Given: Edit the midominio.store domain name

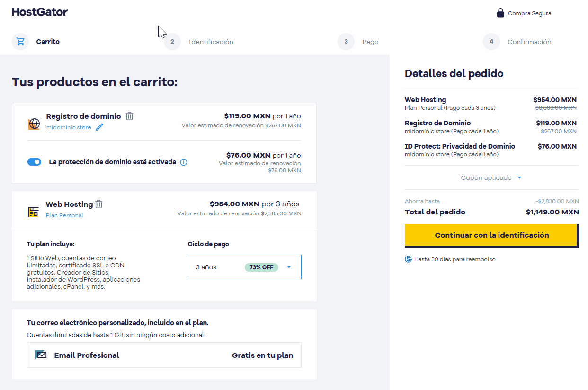Looking at the screenshot, I should pos(99,127).
